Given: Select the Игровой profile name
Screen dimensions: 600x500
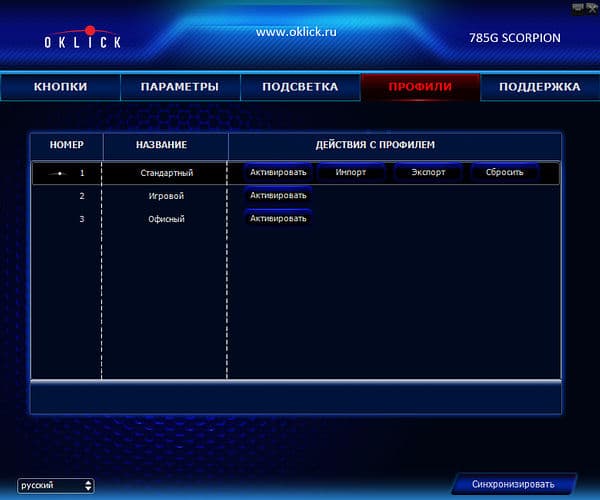Looking at the screenshot, I should [x=166, y=196].
